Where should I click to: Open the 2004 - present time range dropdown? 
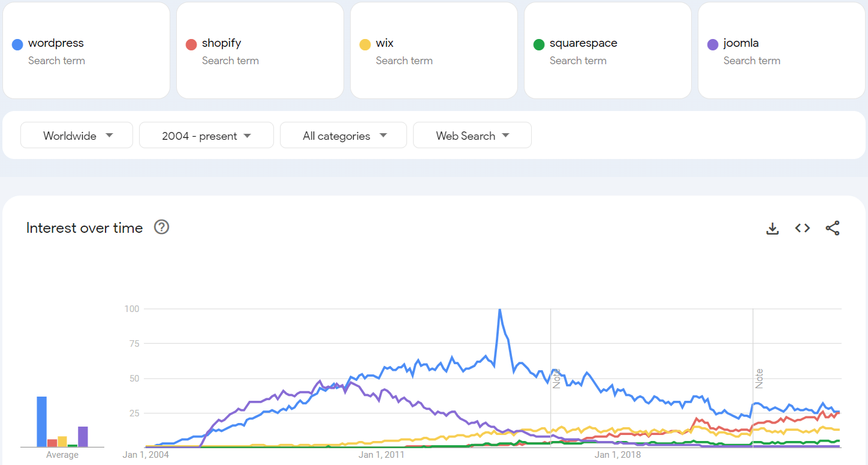coord(206,135)
